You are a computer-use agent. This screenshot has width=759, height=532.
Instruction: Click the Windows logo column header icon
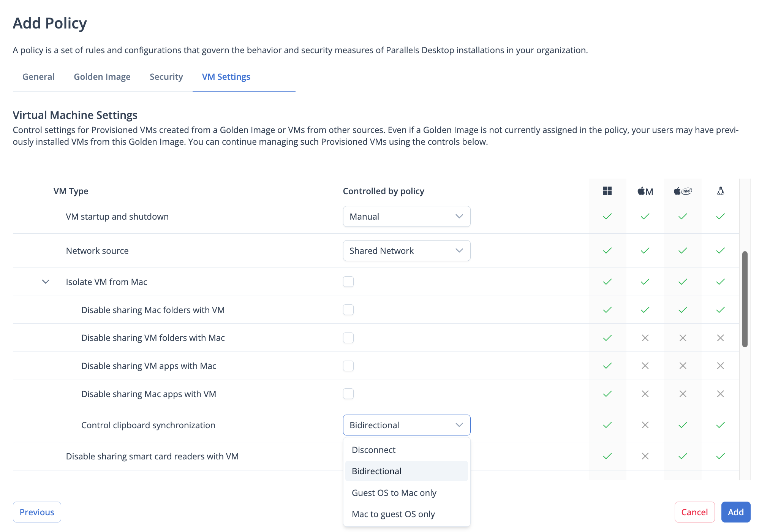(x=607, y=191)
